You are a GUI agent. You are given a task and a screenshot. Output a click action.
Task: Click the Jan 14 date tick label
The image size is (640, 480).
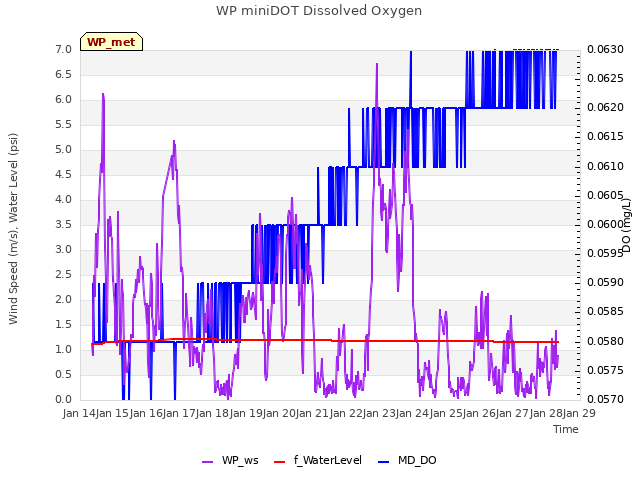tap(79, 413)
